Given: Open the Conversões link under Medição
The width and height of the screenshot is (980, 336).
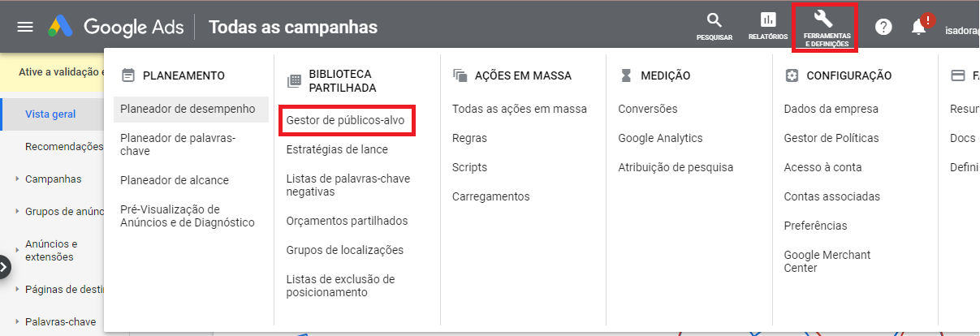Looking at the screenshot, I should tap(647, 109).
